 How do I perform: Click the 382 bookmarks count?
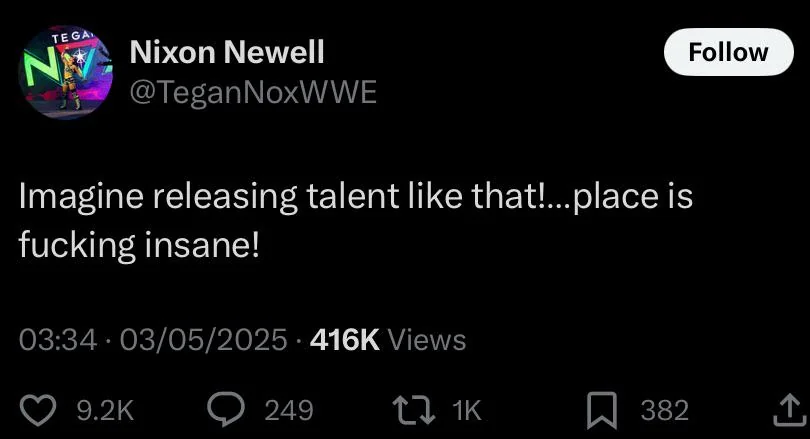[x=664, y=410]
